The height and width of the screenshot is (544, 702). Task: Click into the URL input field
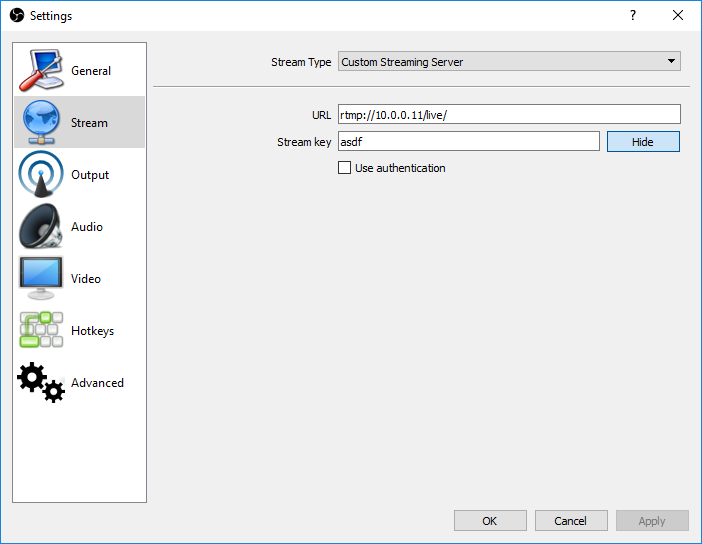(509, 115)
